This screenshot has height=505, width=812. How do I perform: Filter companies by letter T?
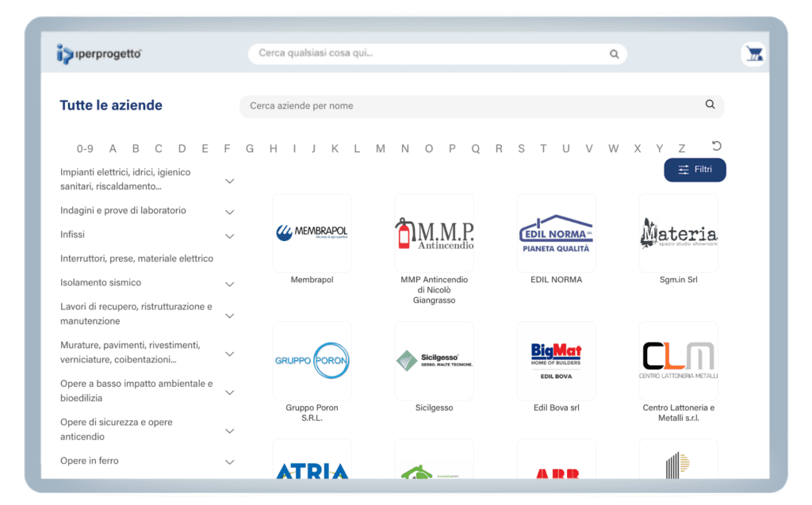point(543,149)
